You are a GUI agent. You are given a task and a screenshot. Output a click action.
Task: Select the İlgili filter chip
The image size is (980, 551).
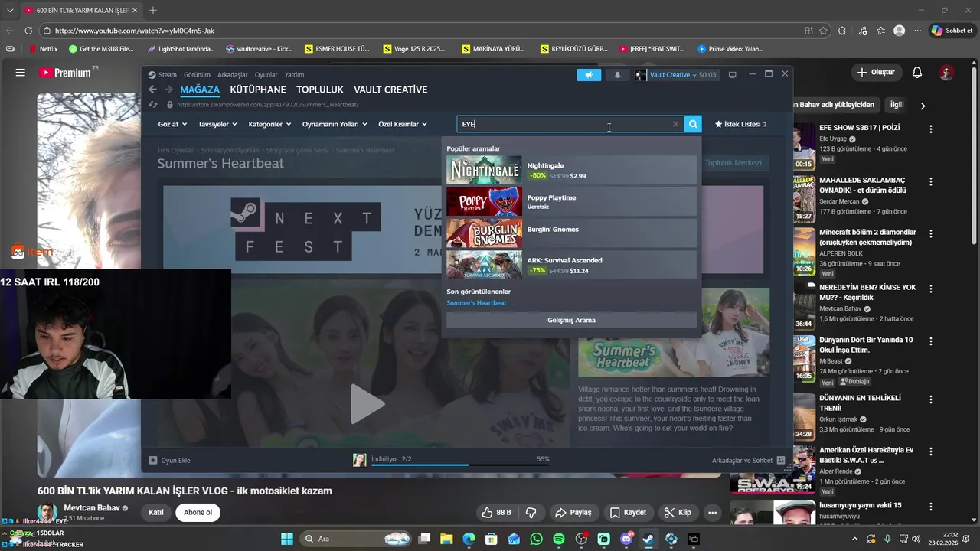coord(897,105)
